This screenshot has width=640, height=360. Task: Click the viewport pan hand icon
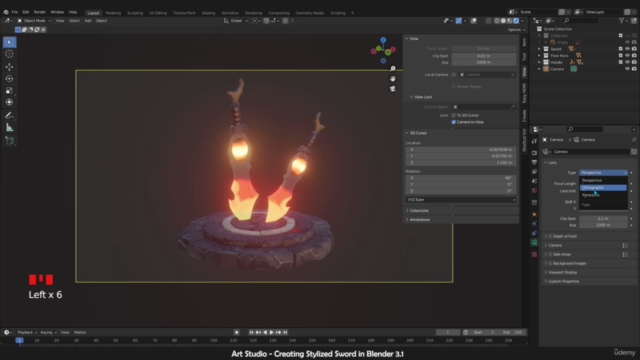coord(393,78)
